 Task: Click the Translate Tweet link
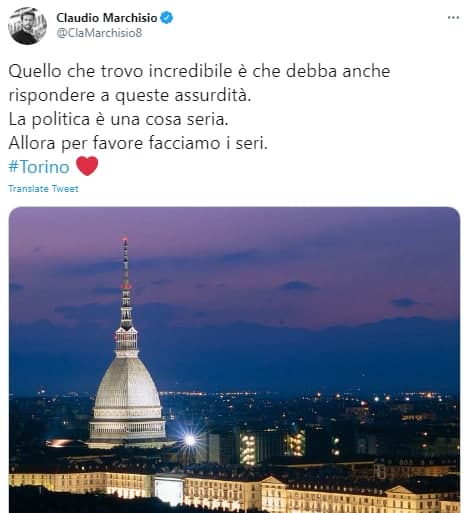point(43,189)
